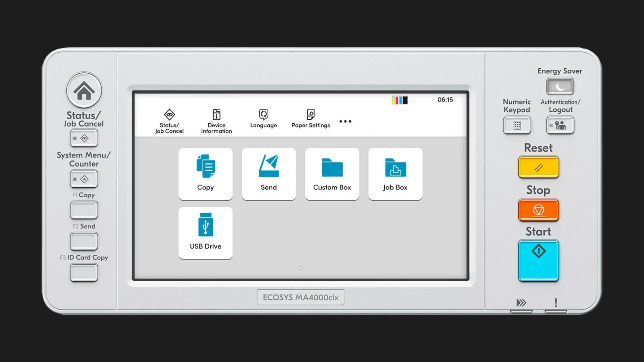Open the Job Box tile
Viewport: 644px width, 362px height.
pyautogui.click(x=395, y=174)
